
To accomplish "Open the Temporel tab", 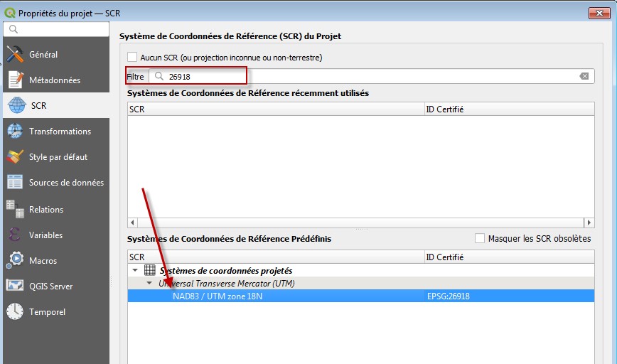I will point(56,311).
